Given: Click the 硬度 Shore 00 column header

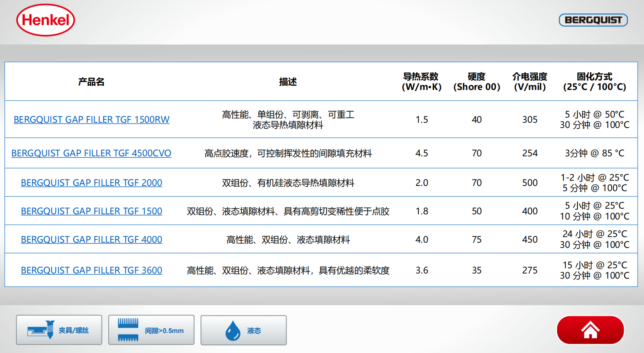Looking at the screenshot, I should click(477, 82).
